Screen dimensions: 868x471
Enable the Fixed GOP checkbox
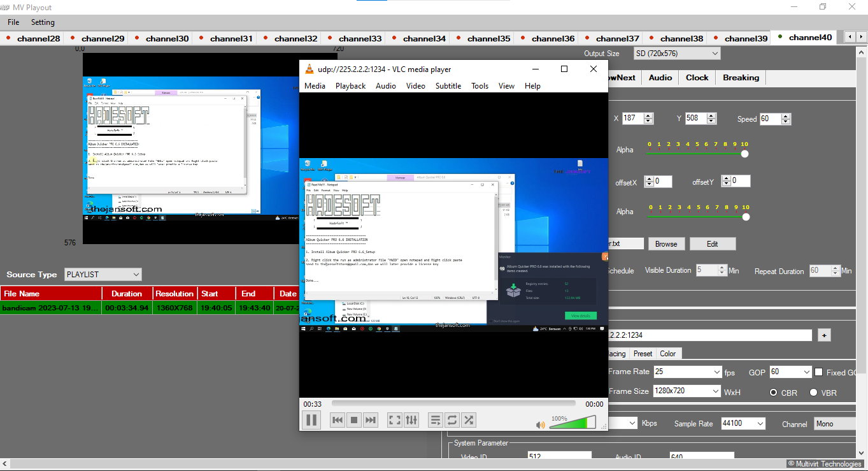tap(820, 372)
